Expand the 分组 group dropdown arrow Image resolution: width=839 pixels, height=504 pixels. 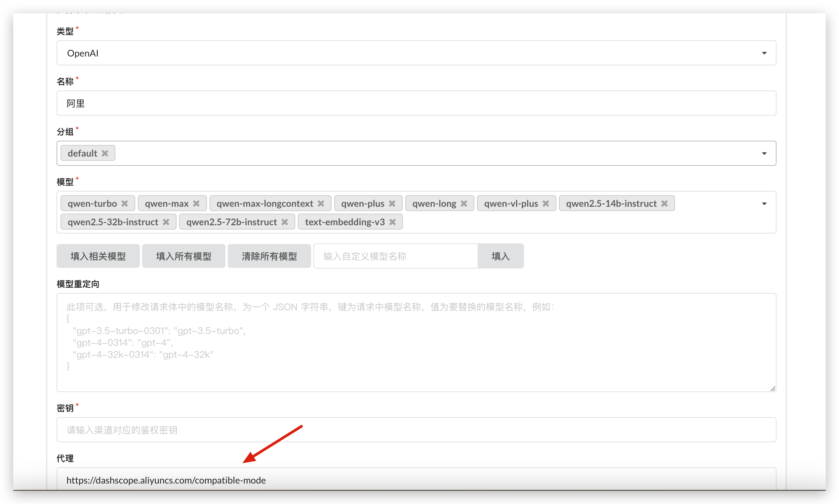[x=764, y=154]
